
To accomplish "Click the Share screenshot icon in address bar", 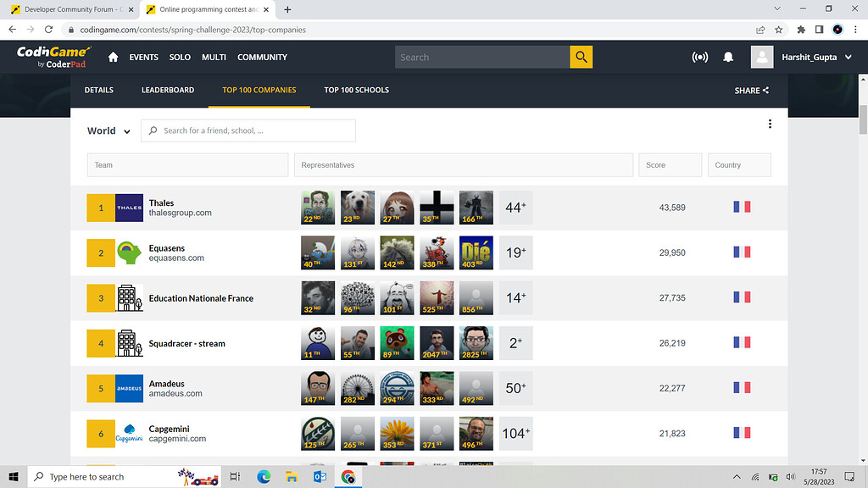I will [x=760, y=28].
